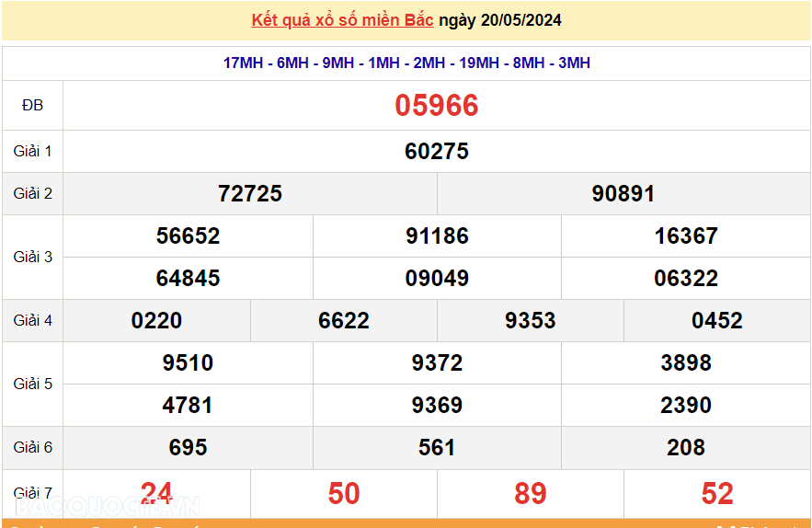Select fourth prize number 0220
This screenshot has height=528, width=812.
(157, 320)
